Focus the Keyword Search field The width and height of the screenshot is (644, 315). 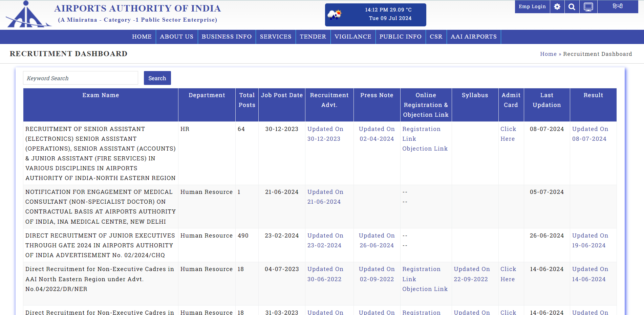[x=81, y=78]
